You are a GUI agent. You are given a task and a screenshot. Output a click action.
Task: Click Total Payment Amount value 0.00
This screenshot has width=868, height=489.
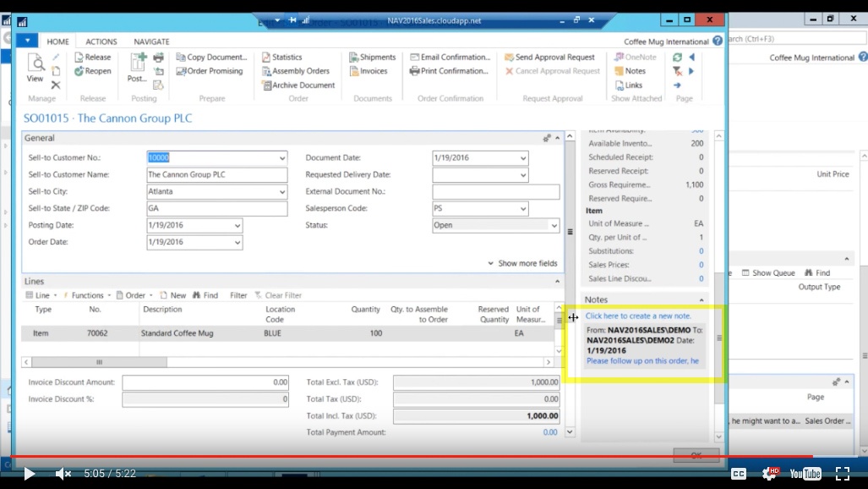(550, 432)
